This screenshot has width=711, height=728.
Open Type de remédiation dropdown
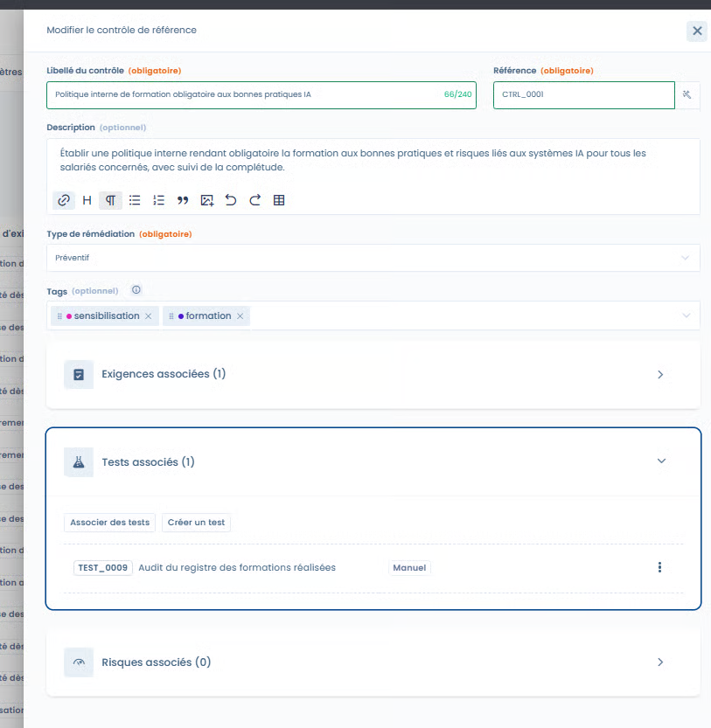click(373, 258)
